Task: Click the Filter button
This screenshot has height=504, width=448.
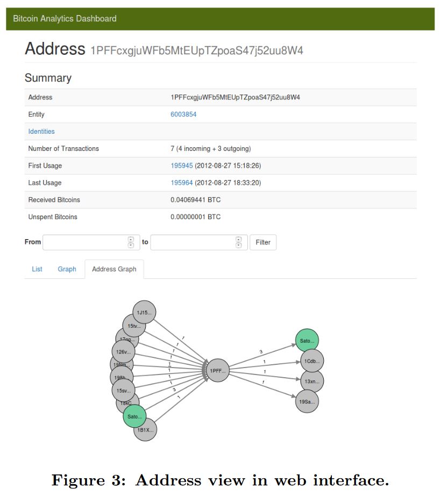Action: (263, 242)
